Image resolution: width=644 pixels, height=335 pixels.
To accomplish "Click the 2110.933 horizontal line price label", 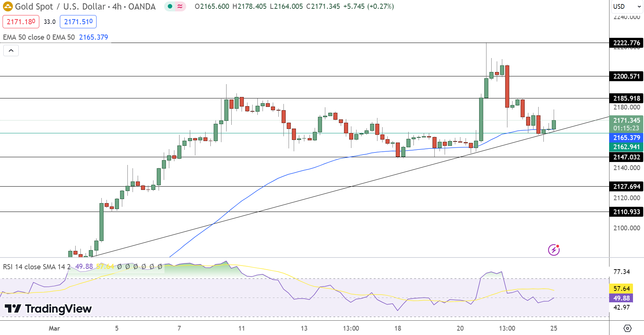I will tap(626, 212).
